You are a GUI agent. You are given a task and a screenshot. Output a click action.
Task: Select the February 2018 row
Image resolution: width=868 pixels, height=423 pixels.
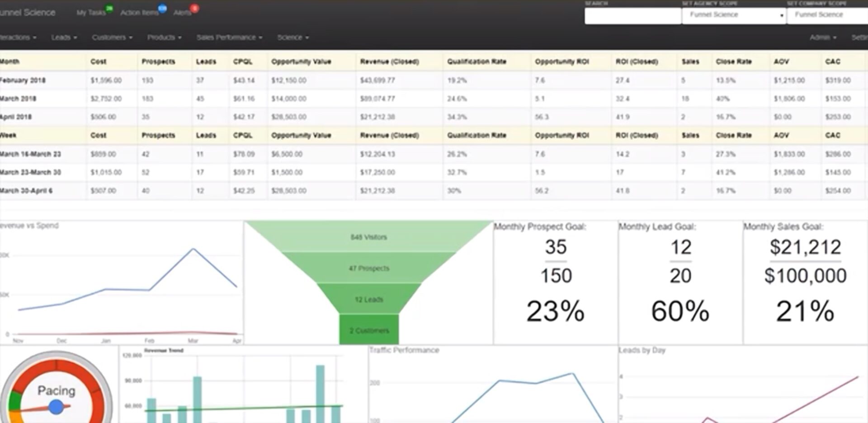coord(23,80)
